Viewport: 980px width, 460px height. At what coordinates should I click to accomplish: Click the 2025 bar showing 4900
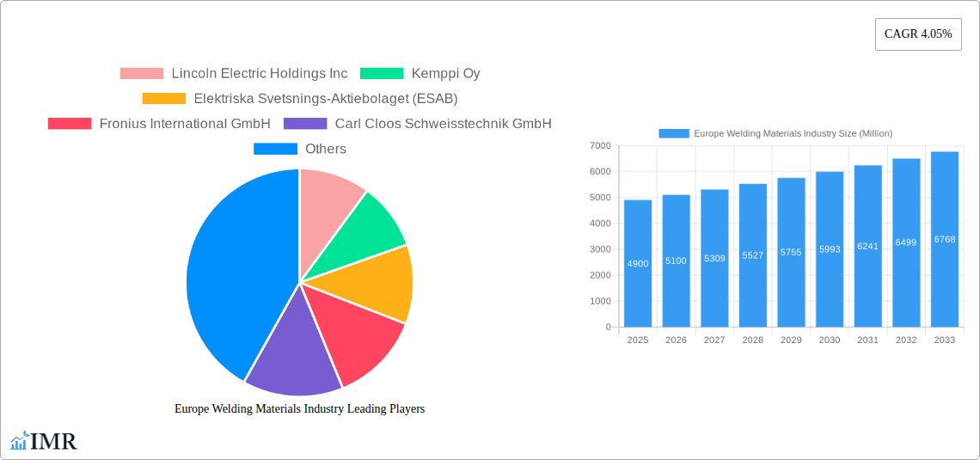[638, 263]
